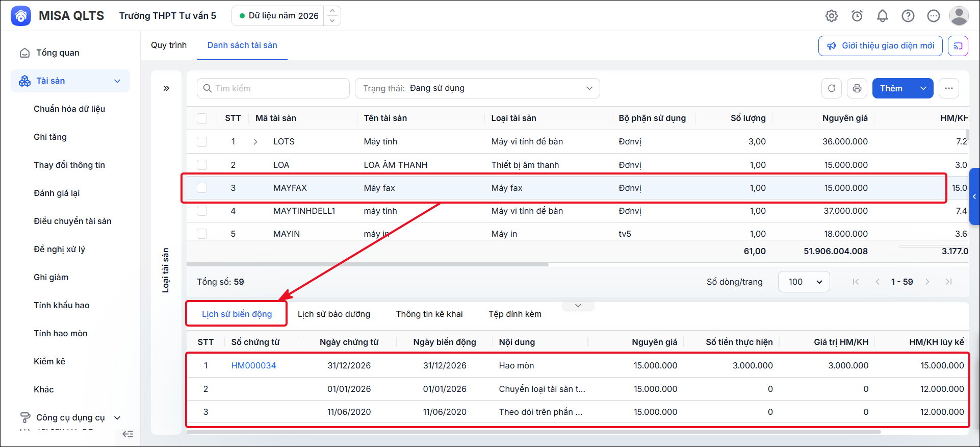Image resolution: width=980 pixels, height=447 pixels.
Task: Go to the last page of results
Action: click(x=948, y=282)
